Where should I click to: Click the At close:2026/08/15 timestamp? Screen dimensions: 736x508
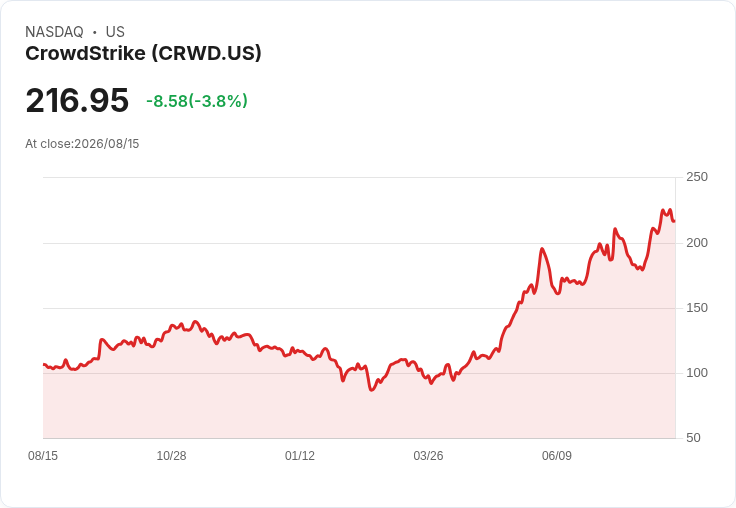click(82, 144)
